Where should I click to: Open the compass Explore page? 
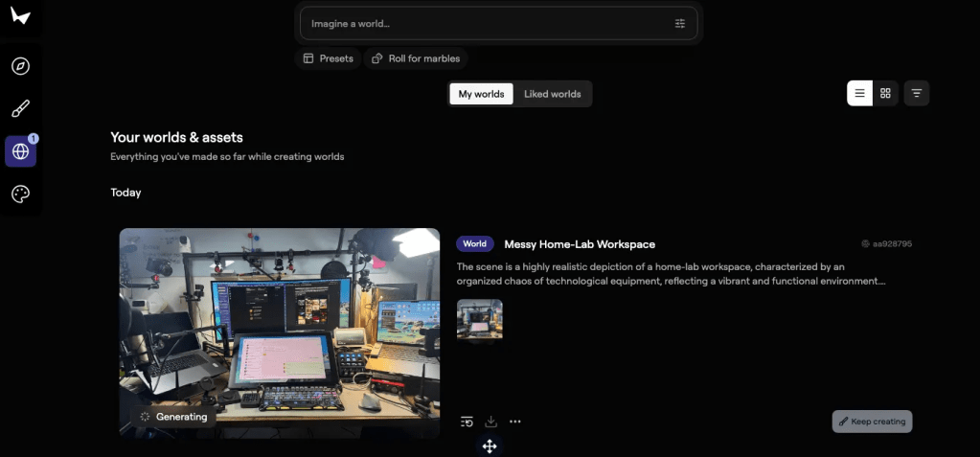click(20, 66)
